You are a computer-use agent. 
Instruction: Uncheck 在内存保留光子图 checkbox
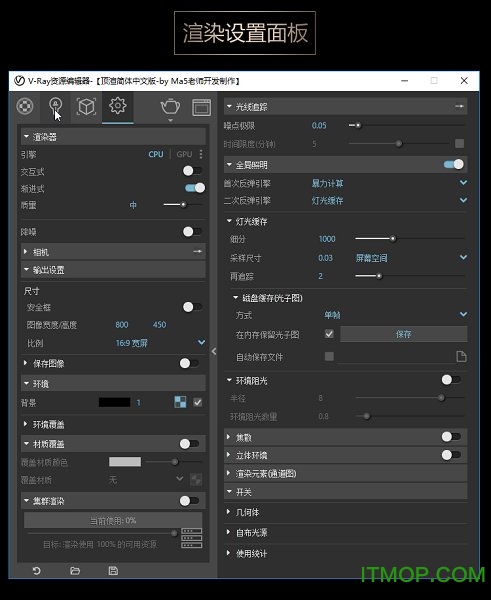point(329,334)
